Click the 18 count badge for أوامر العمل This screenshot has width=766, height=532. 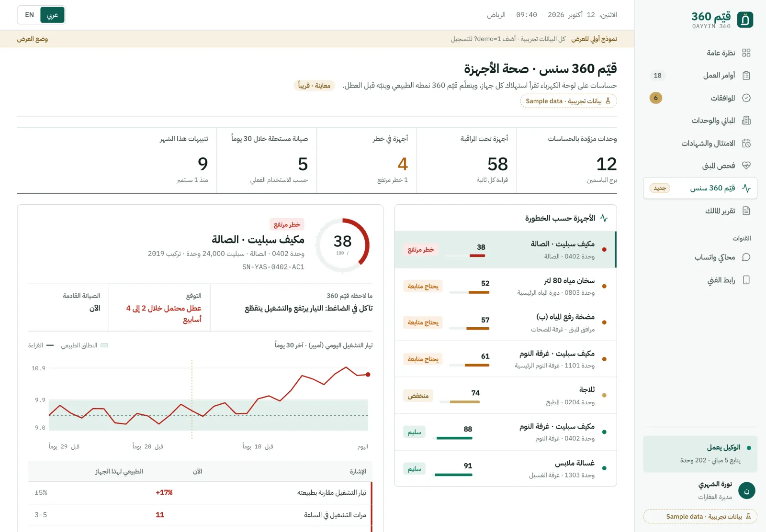point(657,76)
